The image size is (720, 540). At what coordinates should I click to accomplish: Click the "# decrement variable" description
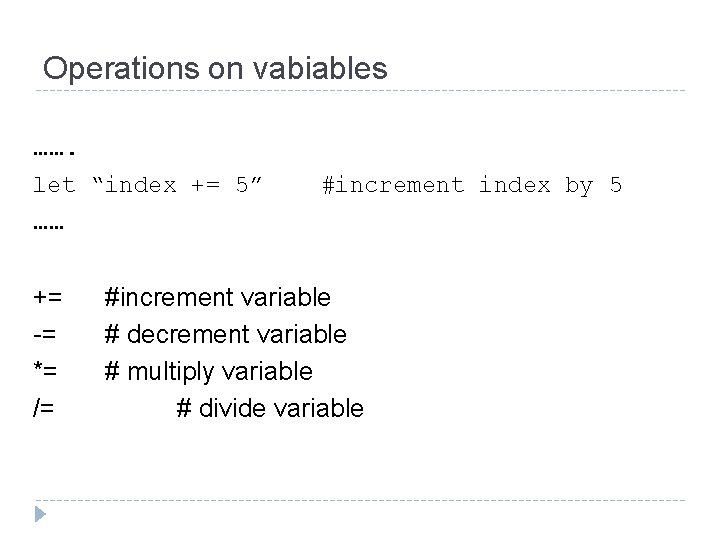click(226, 334)
